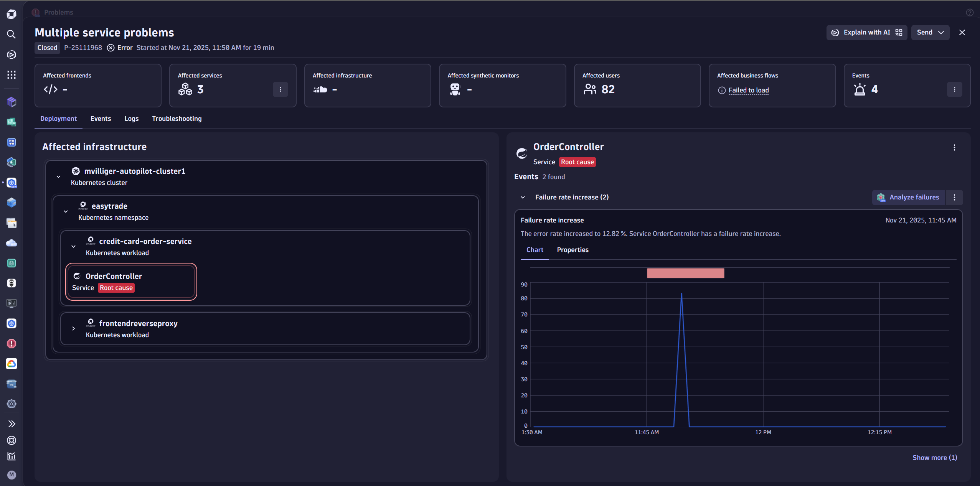This screenshot has width=980, height=486.
Task: Open the Properties tab in event card
Action: point(572,250)
